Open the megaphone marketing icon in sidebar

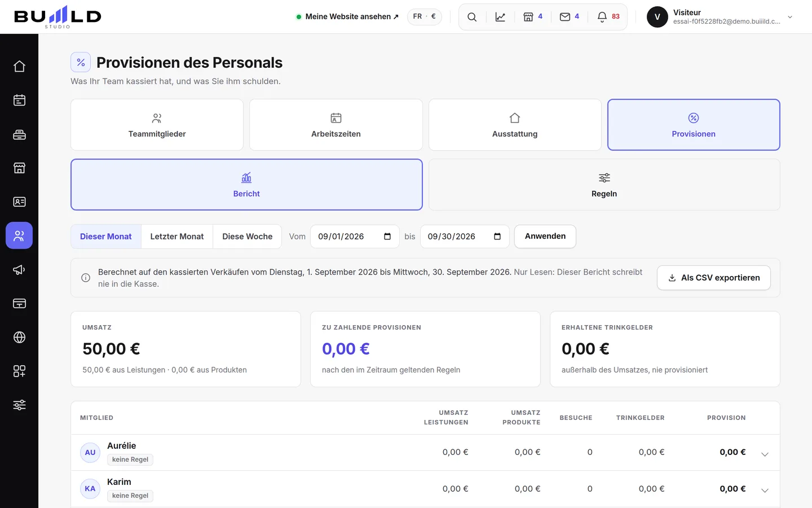tap(19, 269)
